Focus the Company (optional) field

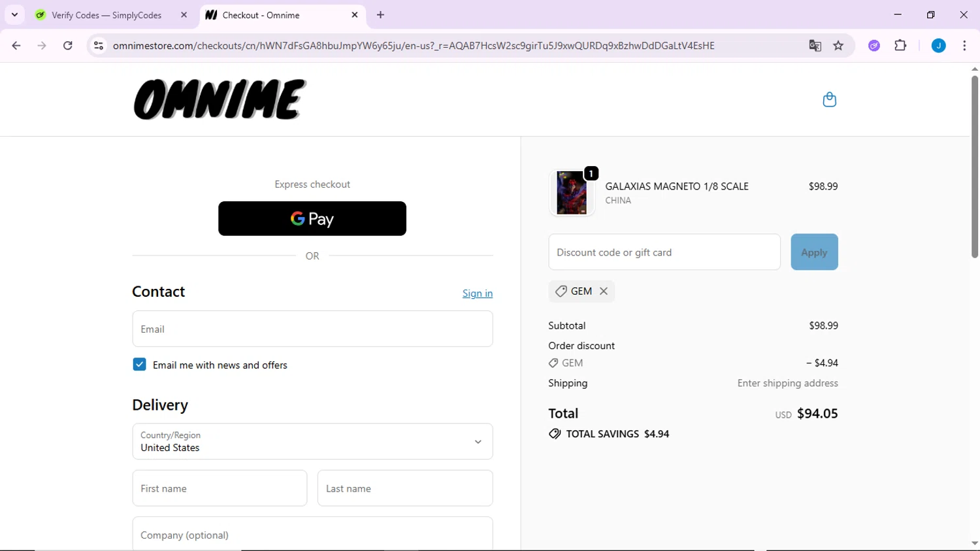[x=312, y=533]
